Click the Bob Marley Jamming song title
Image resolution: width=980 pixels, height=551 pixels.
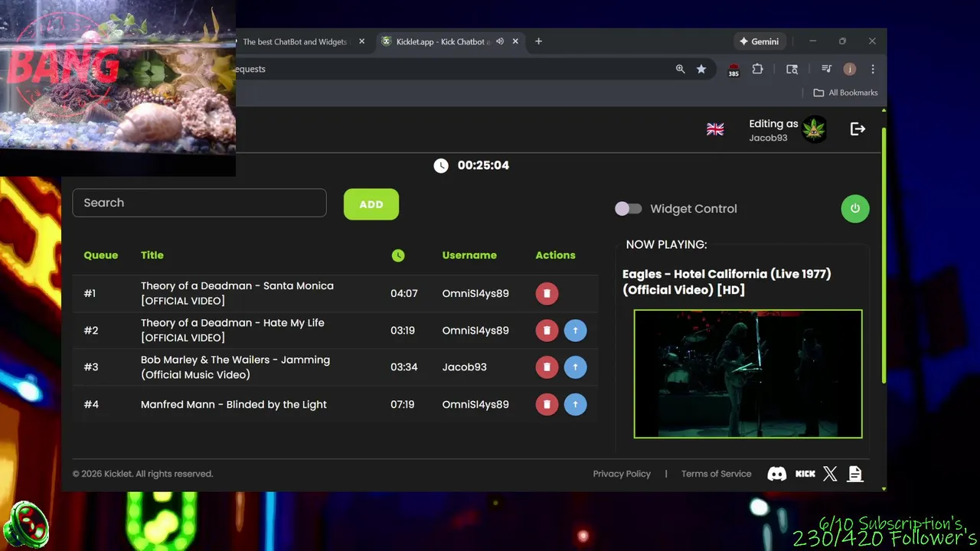pyautogui.click(x=236, y=367)
